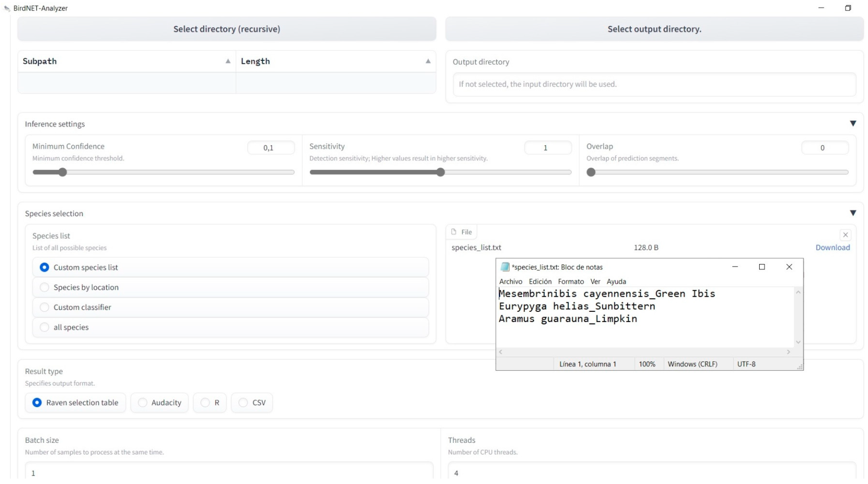The image size is (868, 484).
Task: Select CSV result type
Action: coord(243,402)
